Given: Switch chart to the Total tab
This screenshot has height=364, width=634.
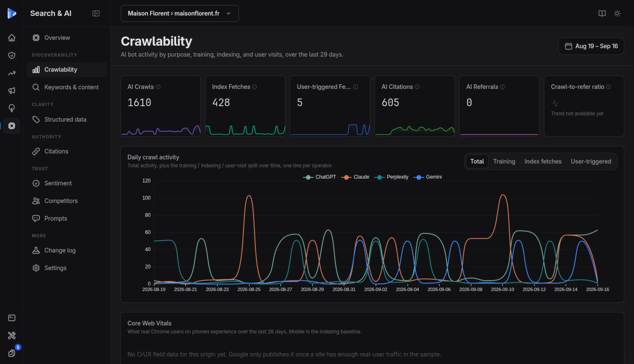Looking at the screenshot, I should (x=477, y=161).
